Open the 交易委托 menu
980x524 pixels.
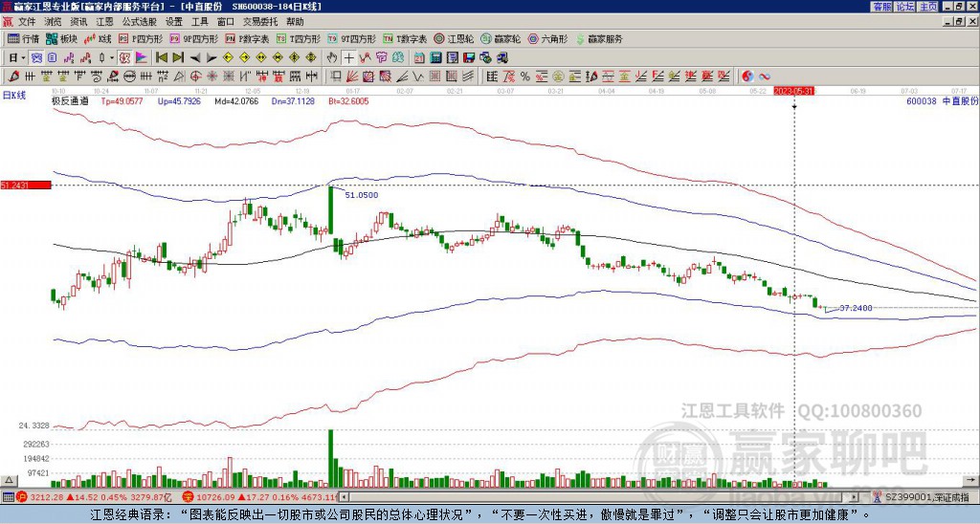tap(260, 22)
